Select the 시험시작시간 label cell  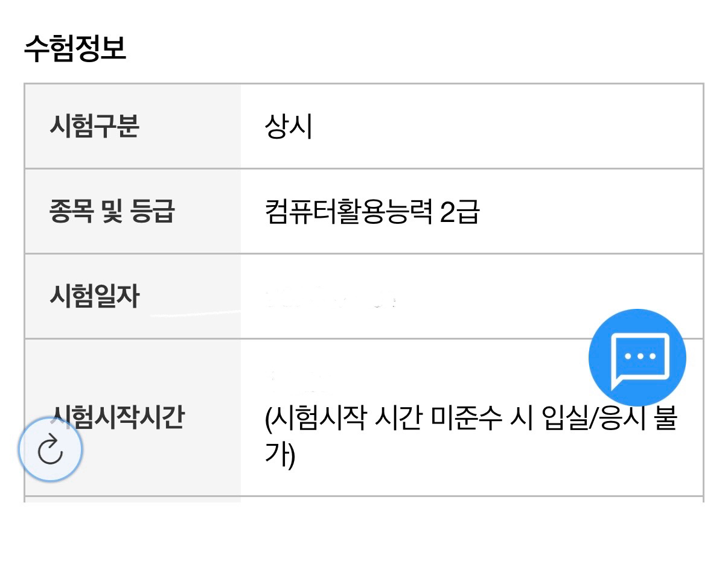pyautogui.click(x=118, y=416)
